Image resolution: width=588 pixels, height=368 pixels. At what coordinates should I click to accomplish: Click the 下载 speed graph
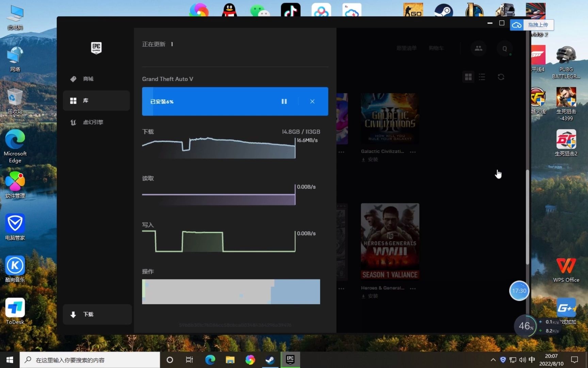(219, 148)
